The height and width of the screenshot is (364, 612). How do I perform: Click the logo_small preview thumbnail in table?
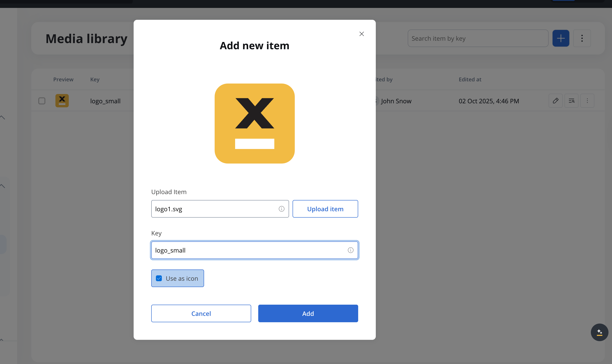tap(62, 101)
